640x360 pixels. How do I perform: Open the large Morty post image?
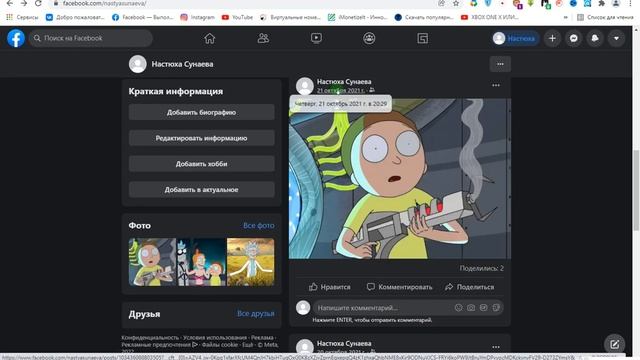(x=400, y=178)
